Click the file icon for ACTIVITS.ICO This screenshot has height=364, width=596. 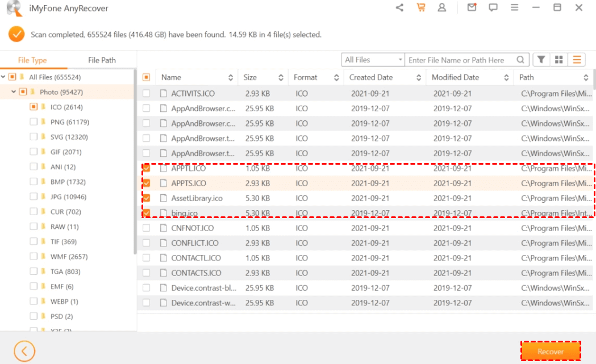(x=164, y=94)
